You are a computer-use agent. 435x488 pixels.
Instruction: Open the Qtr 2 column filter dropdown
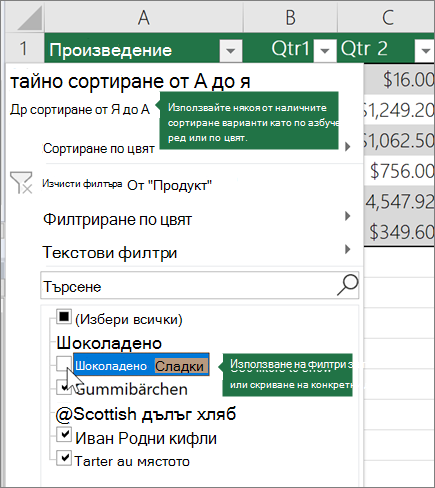[x=425, y=51]
